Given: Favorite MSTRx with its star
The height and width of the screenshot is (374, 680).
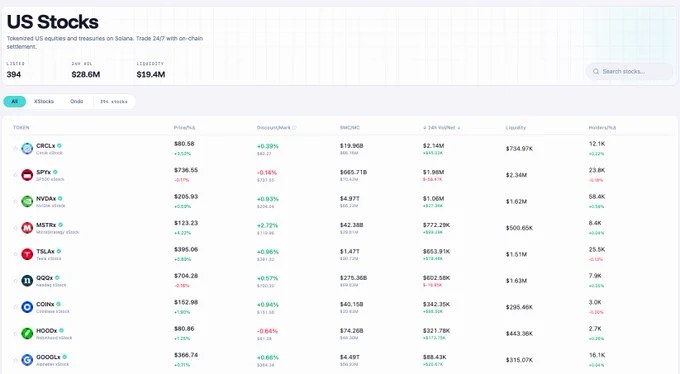Looking at the screenshot, I should coord(16,228).
